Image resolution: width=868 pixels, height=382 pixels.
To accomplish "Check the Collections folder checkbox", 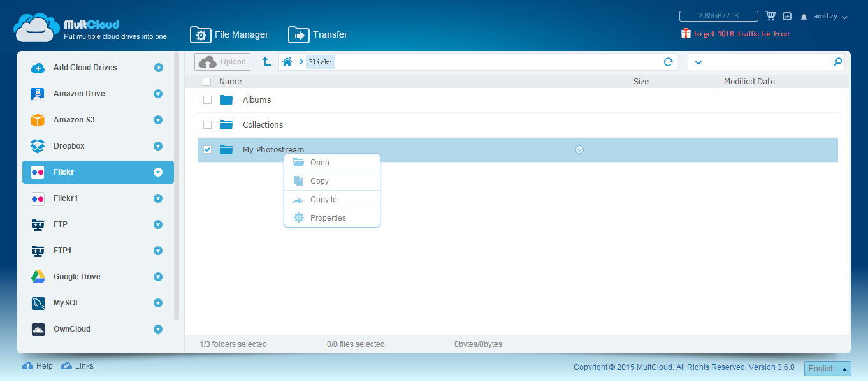I will tap(207, 124).
